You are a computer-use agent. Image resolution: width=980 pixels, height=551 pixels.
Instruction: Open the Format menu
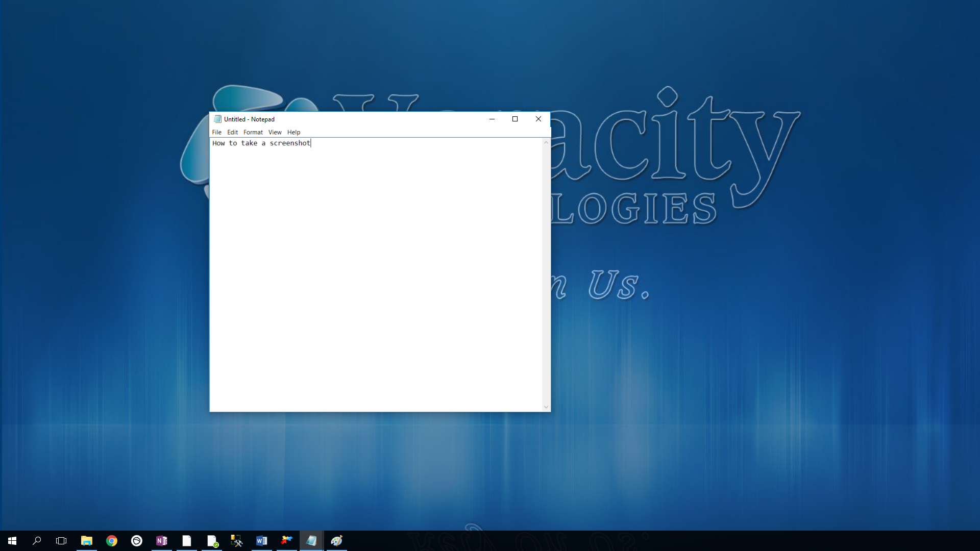click(x=253, y=132)
